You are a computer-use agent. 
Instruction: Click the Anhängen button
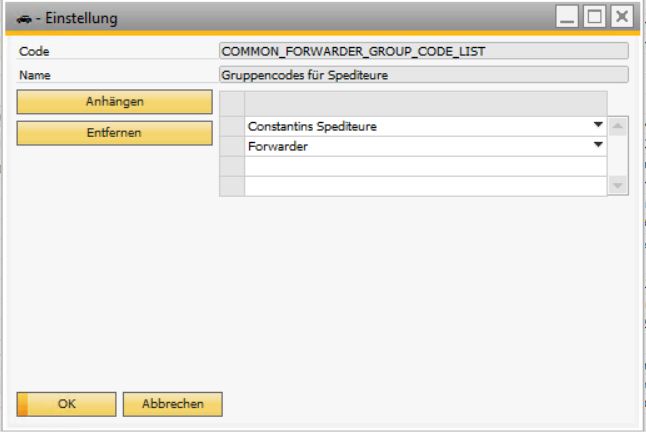click(115, 102)
